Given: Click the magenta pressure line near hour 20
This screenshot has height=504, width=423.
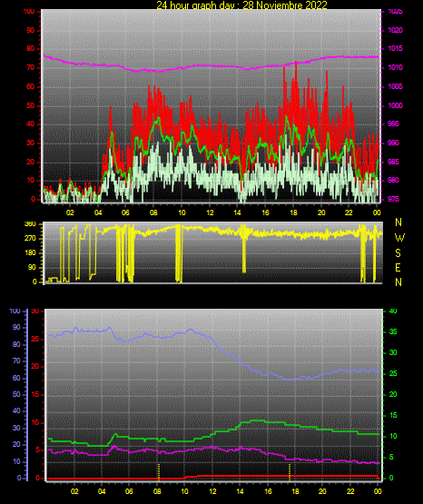Looking at the screenshot, I should (x=321, y=59).
